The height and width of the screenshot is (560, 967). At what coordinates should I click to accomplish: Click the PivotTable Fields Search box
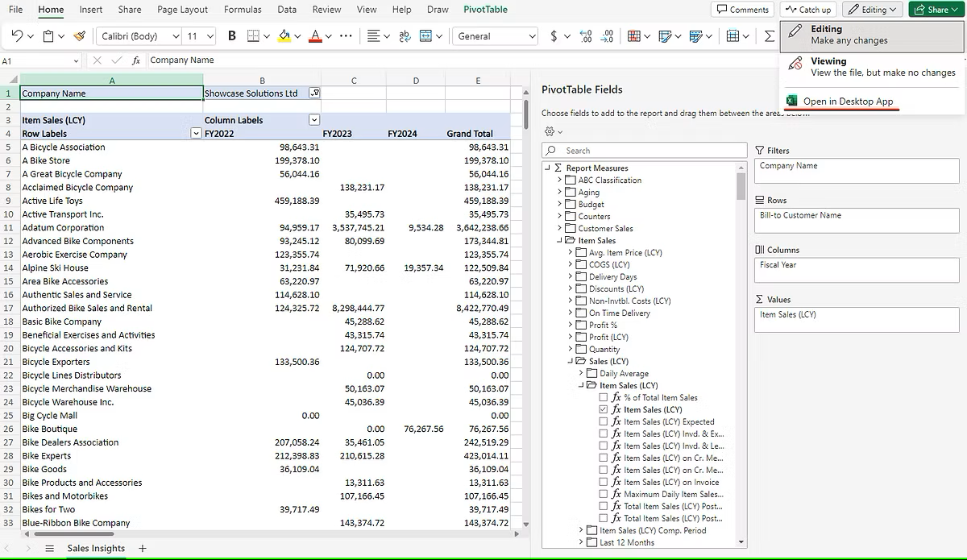tap(644, 151)
